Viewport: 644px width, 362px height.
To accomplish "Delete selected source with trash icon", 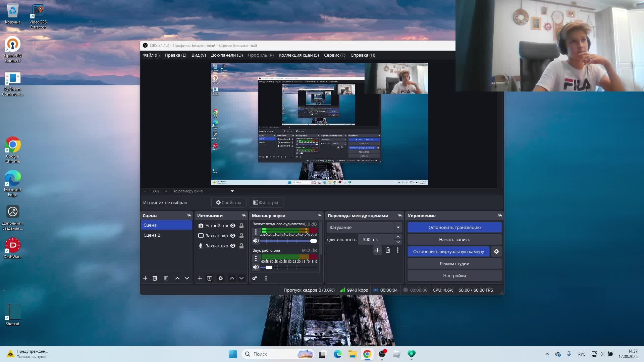I will pyautogui.click(x=209, y=278).
